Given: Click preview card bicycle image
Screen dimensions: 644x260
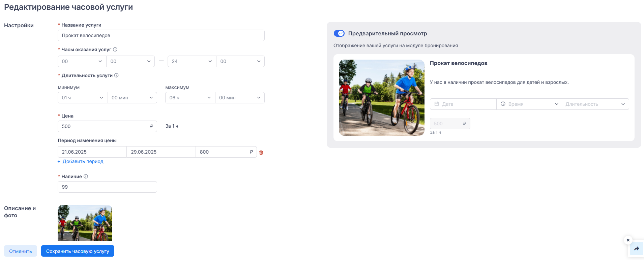Looking at the screenshot, I should coord(382,98).
